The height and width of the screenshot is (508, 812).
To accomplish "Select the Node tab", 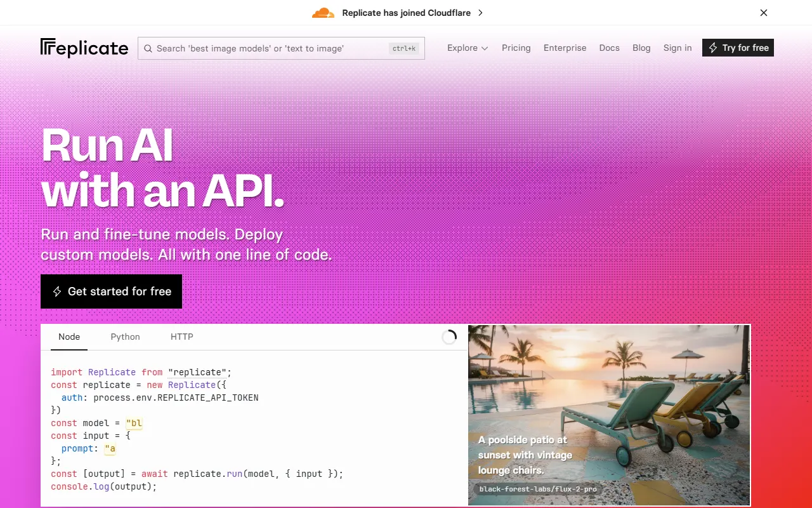I will [69, 337].
